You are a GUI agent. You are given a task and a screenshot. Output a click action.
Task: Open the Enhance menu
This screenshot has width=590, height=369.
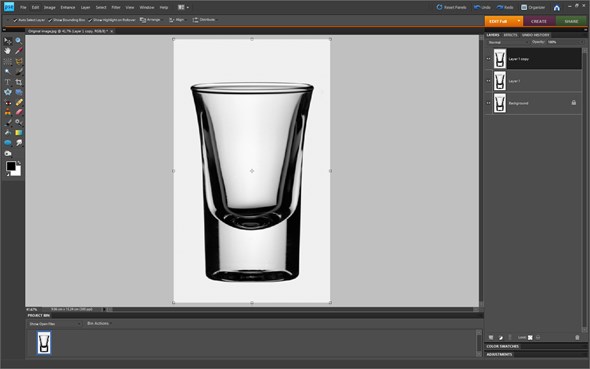(68, 7)
